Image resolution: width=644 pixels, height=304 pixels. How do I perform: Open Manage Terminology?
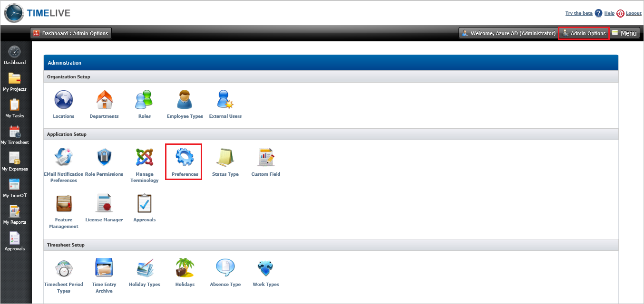pos(144,157)
